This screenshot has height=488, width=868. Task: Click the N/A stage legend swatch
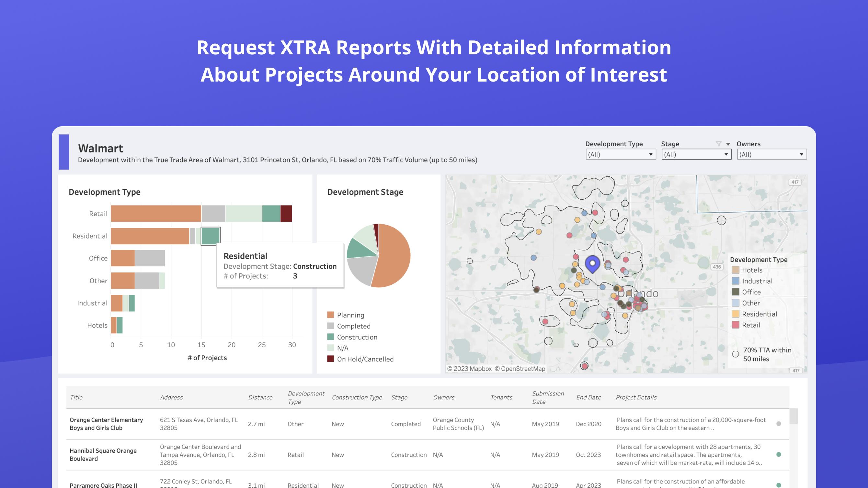[331, 348]
